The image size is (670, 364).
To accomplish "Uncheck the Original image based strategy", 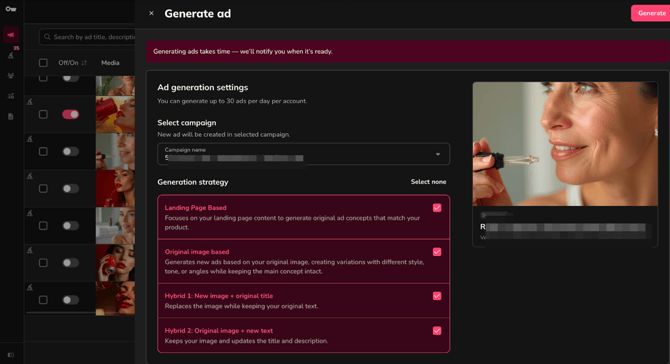I will click(x=437, y=252).
